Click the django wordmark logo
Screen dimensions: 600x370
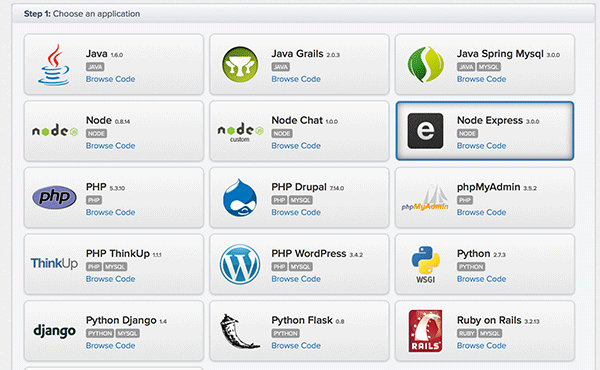point(54,331)
